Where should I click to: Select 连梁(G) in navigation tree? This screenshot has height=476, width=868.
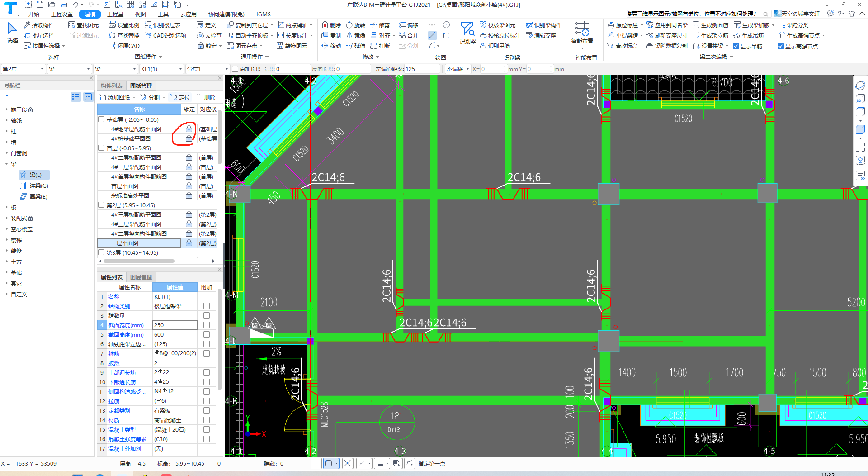click(x=34, y=186)
